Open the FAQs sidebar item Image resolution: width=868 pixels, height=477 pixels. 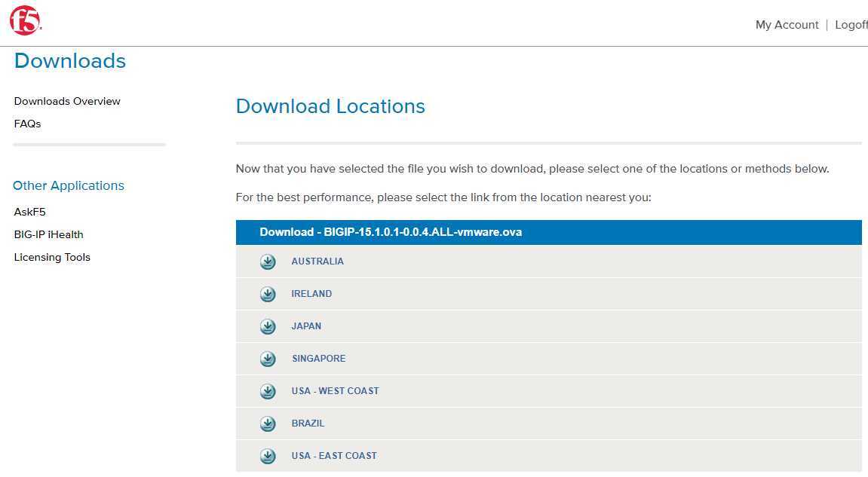[x=27, y=124]
